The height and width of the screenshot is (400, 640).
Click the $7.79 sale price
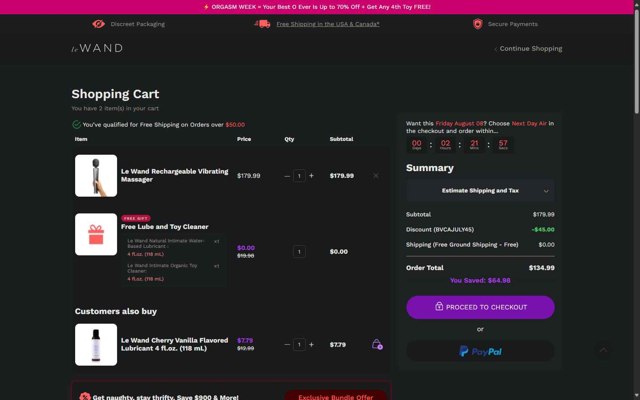tap(245, 340)
